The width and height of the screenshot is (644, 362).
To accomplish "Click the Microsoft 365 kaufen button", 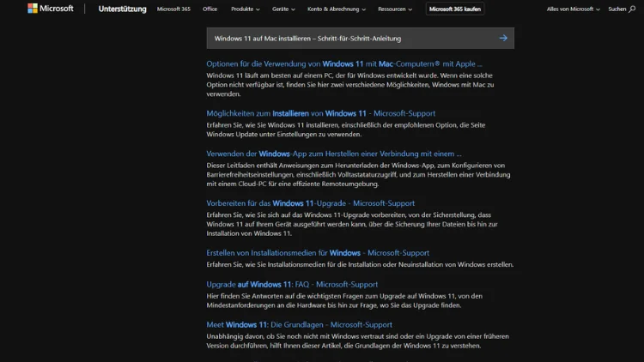I will point(454,9).
